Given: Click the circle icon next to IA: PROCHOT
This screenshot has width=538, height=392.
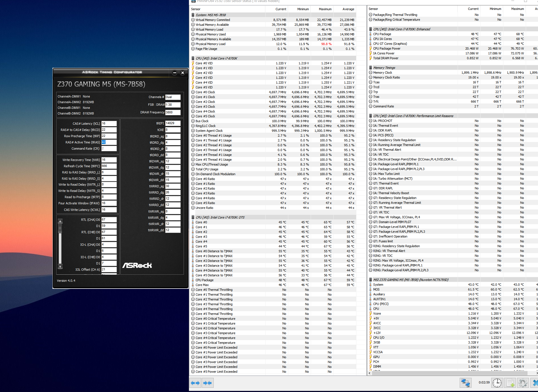Looking at the screenshot, I should coord(371,121).
